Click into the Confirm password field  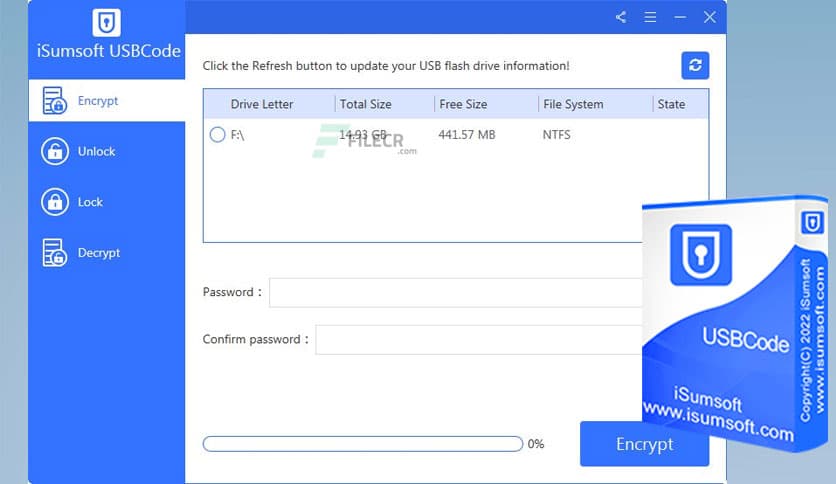click(x=479, y=339)
